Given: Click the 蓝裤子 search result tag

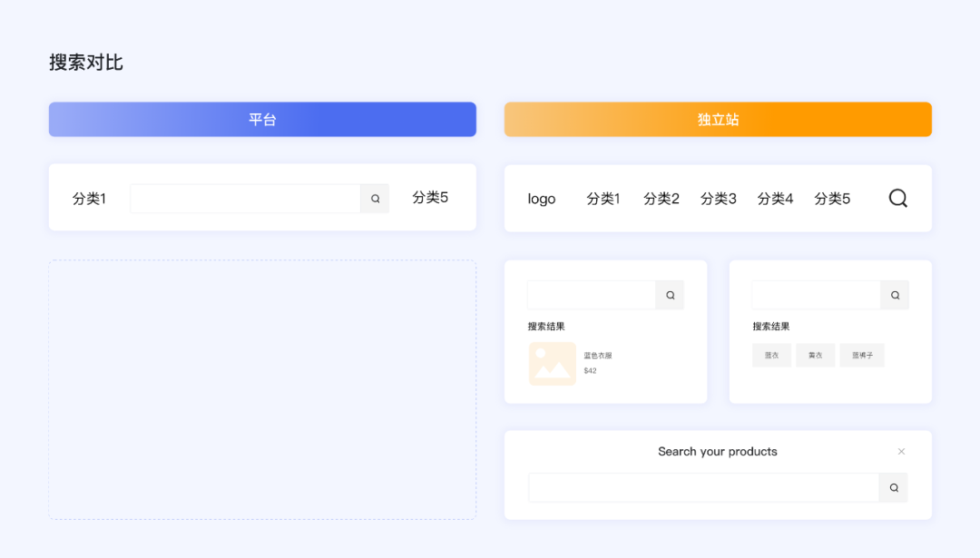Looking at the screenshot, I should tap(861, 356).
